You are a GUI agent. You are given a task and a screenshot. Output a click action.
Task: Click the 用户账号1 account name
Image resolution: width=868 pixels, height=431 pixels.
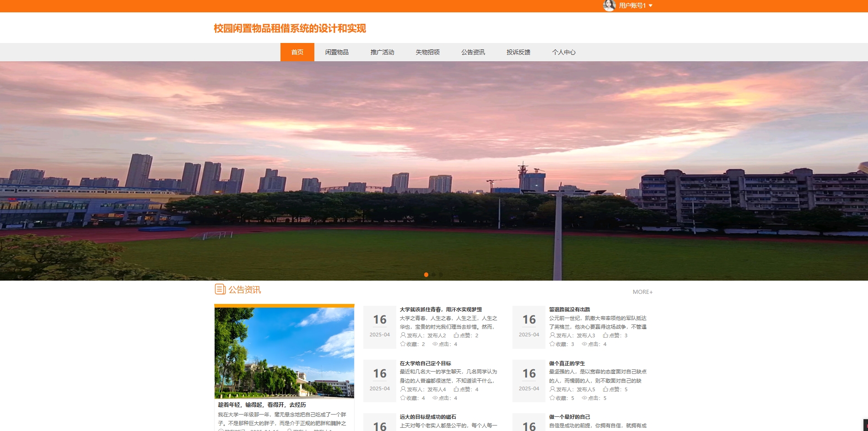tap(632, 5)
